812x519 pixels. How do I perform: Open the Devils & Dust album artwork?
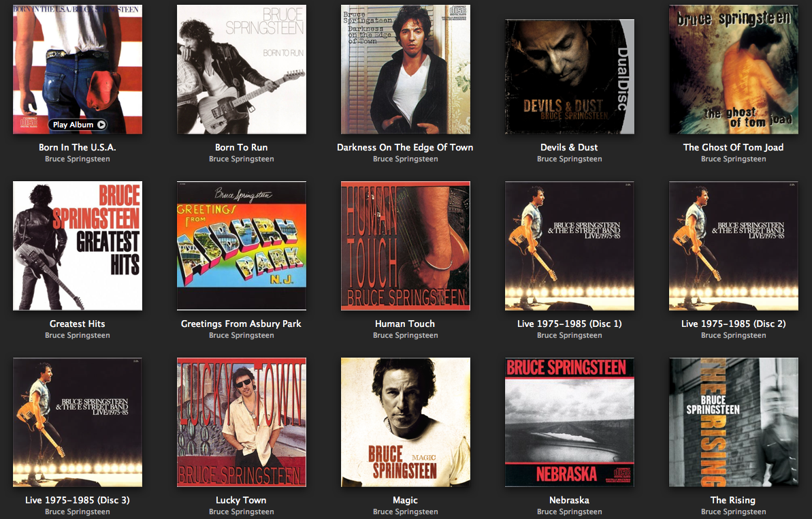570,77
